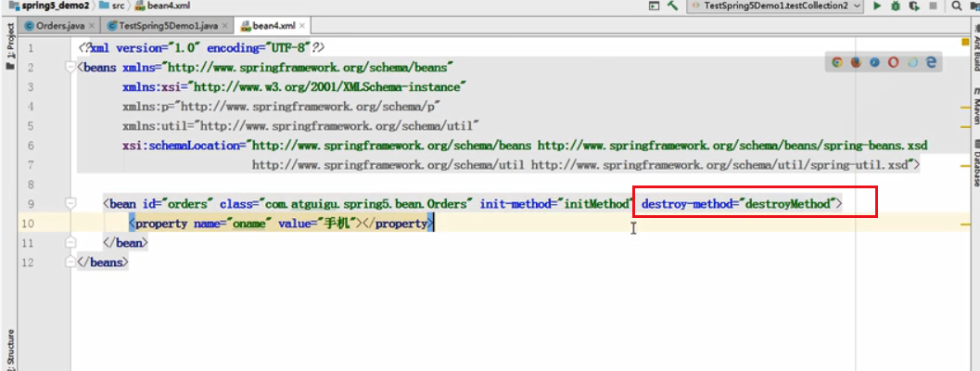Open preview in Firefox browser icon
The image size is (980, 371).
[x=856, y=62]
